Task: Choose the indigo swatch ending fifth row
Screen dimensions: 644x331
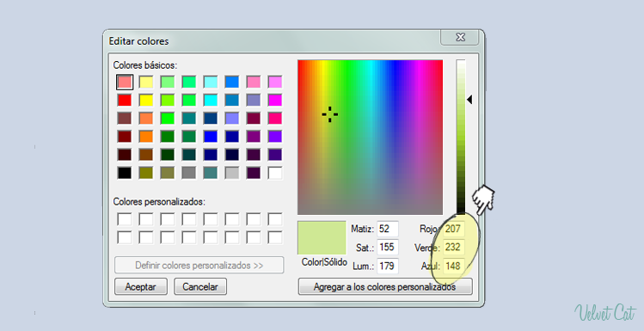Action: 275,155
